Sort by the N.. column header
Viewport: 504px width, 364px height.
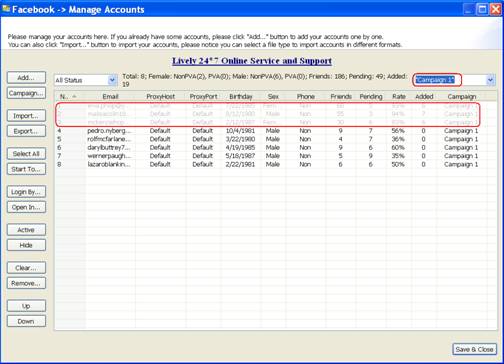click(x=68, y=96)
